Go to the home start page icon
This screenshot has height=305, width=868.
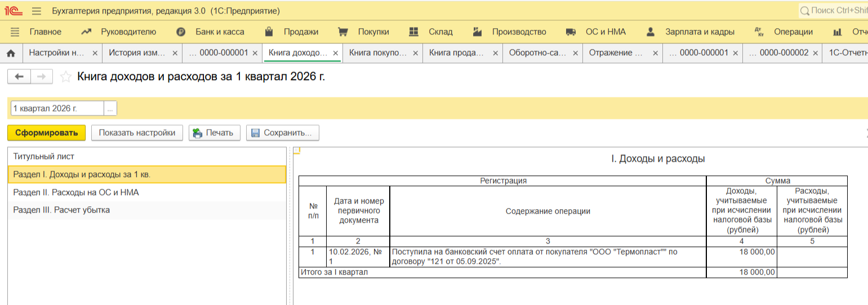click(10, 53)
